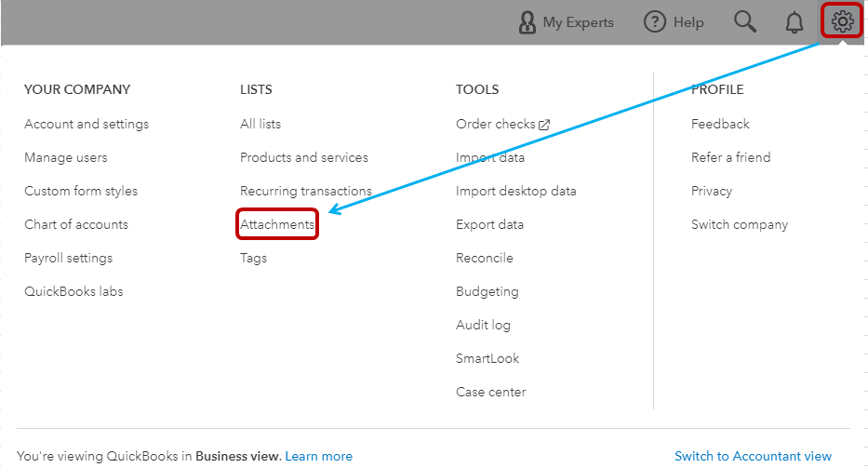The width and height of the screenshot is (868, 468).
Task: Click the Order checks external link icon
Action: [544, 125]
